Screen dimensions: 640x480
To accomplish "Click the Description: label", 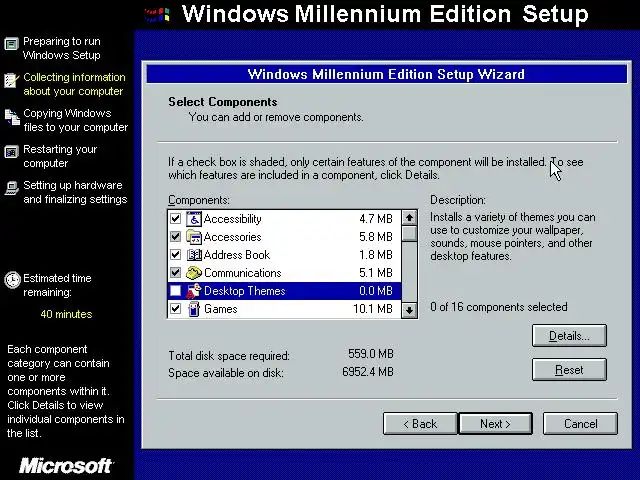I will point(458,200).
